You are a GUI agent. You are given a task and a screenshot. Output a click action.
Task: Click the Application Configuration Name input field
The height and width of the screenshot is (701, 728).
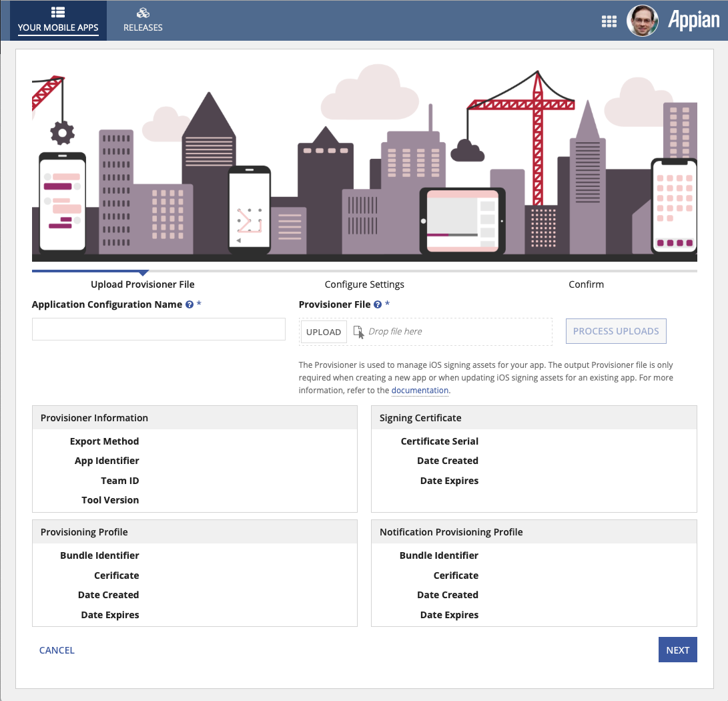click(x=159, y=329)
